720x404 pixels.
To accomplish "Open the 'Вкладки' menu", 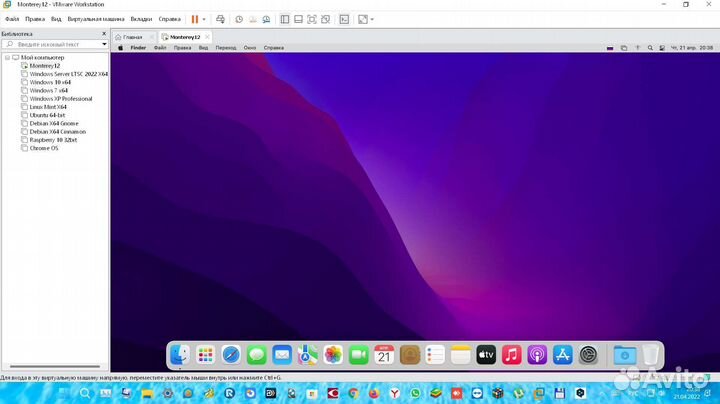I will click(x=142, y=19).
